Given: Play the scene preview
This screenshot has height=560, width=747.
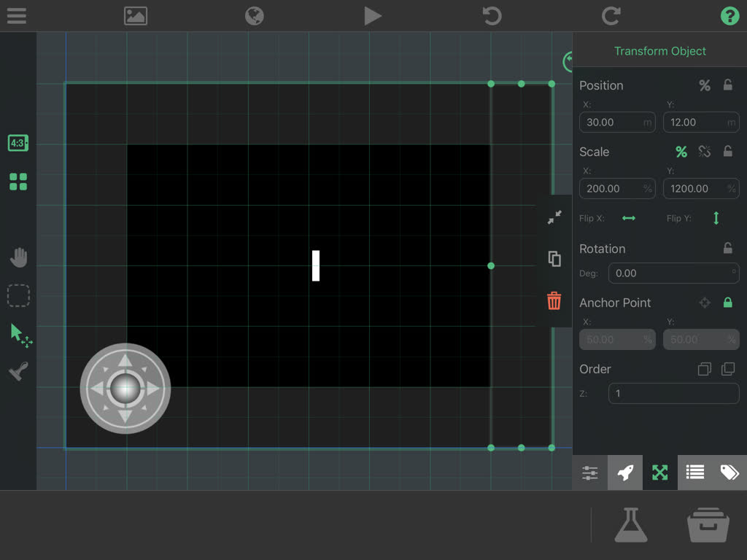Looking at the screenshot, I should (x=373, y=16).
